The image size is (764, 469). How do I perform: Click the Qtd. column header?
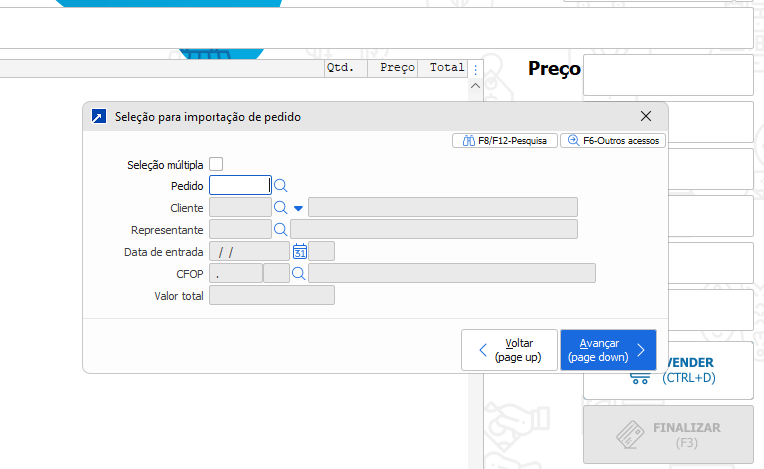click(x=345, y=68)
